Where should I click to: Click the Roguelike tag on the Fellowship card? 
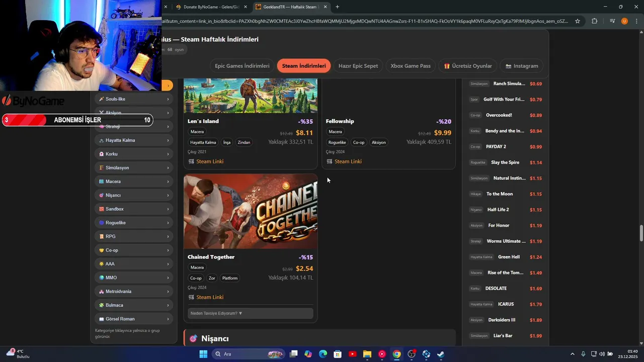pyautogui.click(x=337, y=142)
